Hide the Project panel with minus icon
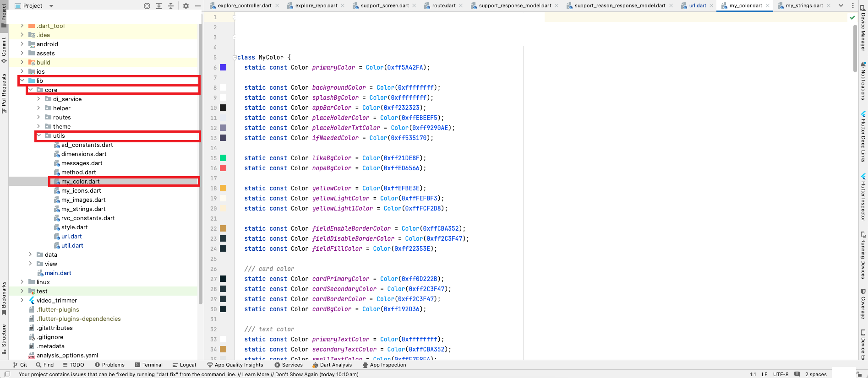The width and height of the screenshot is (868, 378). coord(197,6)
